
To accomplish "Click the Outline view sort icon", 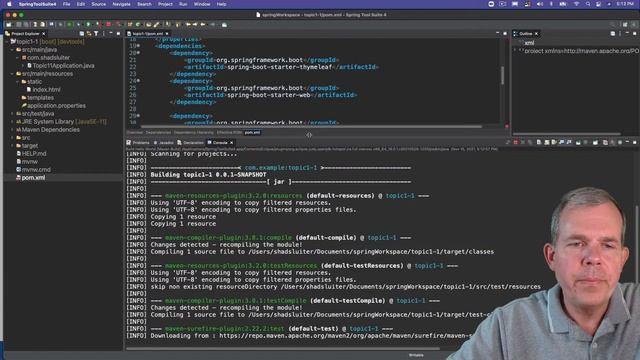I will tap(613, 33).
